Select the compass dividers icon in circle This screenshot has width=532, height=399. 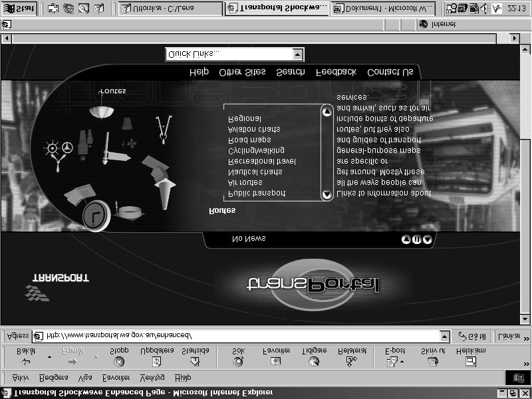[x=164, y=130]
